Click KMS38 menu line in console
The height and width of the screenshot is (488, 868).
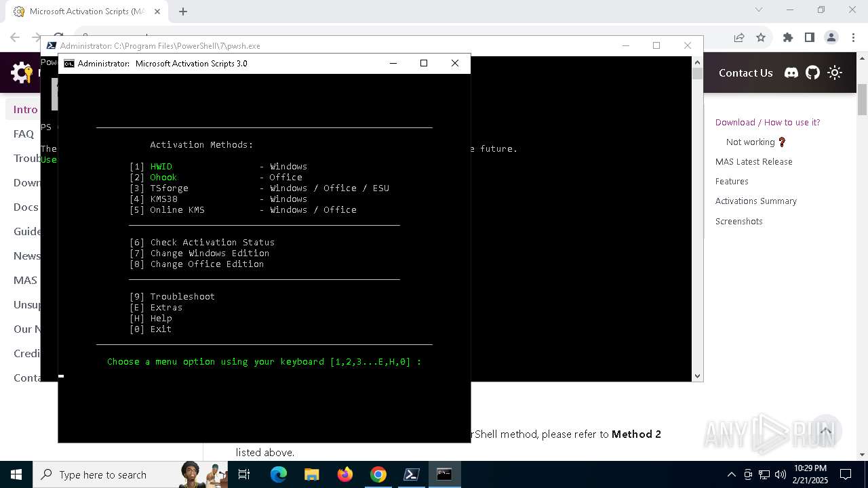click(x=218, y=199)
